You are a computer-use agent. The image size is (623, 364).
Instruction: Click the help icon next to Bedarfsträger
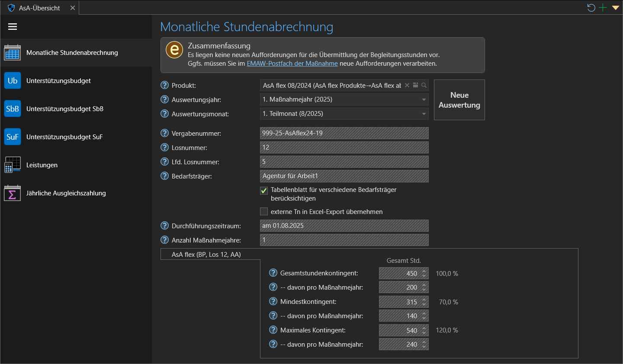coord(164,176)
